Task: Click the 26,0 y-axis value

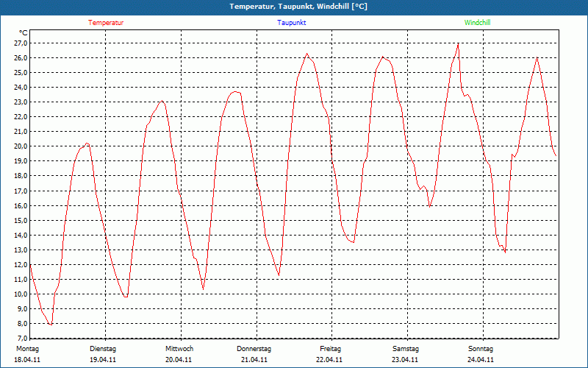Action: click(21, 58)
